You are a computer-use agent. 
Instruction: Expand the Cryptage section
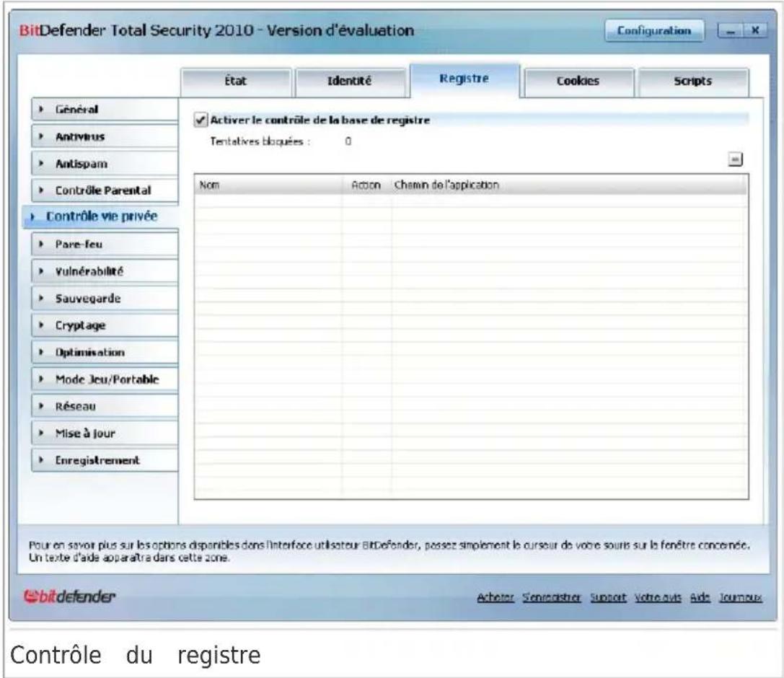click(105, 325)
